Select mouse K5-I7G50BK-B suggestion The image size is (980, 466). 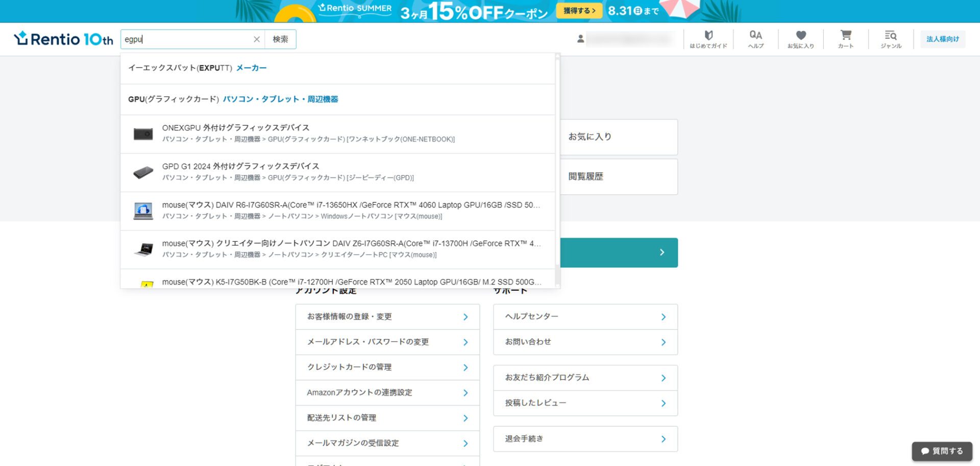point(337,279)
